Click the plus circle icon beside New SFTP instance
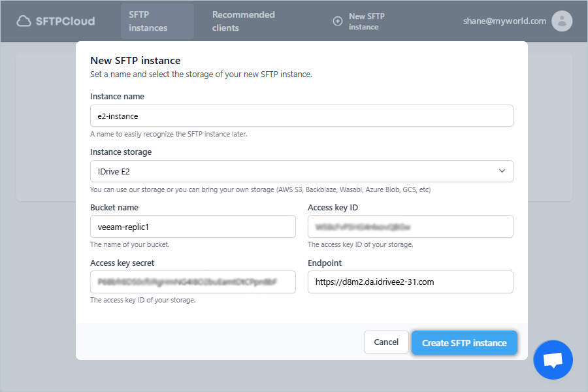The height and width of the screenshot is (392, 588). pyautogui.click(x=338, y=22)
